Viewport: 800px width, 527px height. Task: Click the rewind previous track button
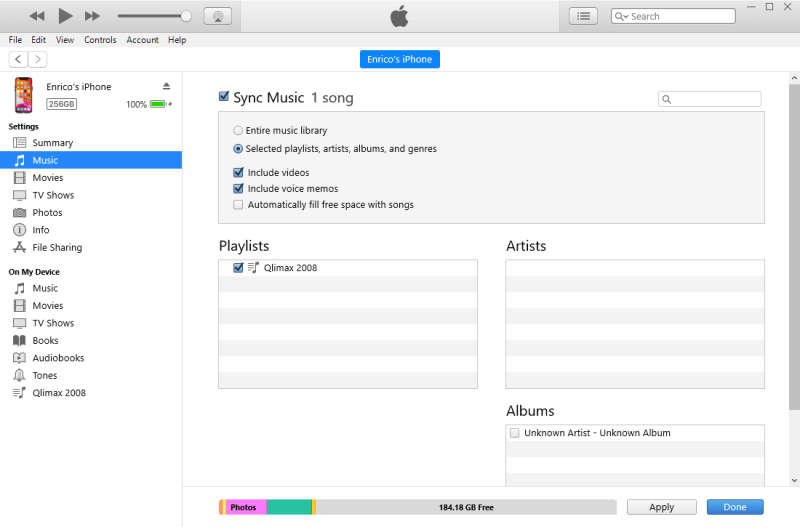(x=37, y=16)
